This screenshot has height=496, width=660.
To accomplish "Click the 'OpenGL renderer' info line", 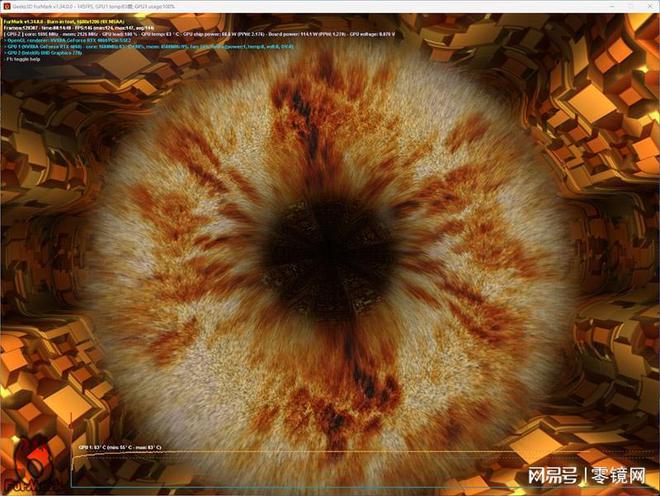I will (x=67, y=40).
